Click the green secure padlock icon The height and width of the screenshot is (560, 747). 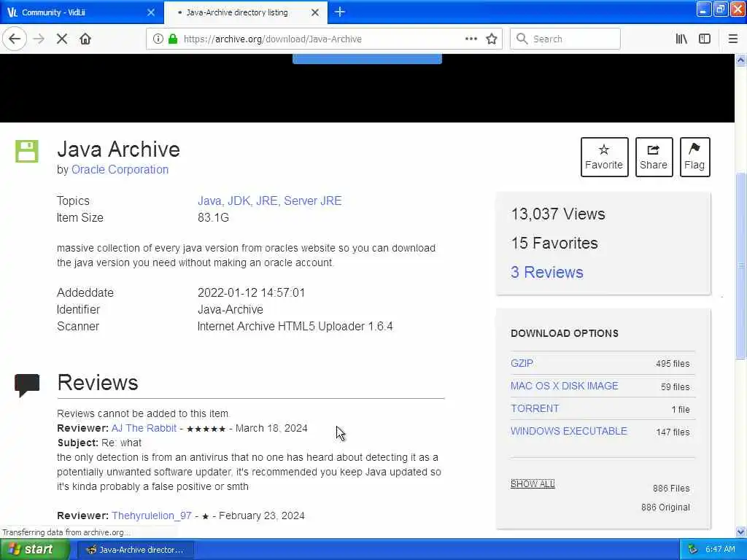tap(172, 39)
